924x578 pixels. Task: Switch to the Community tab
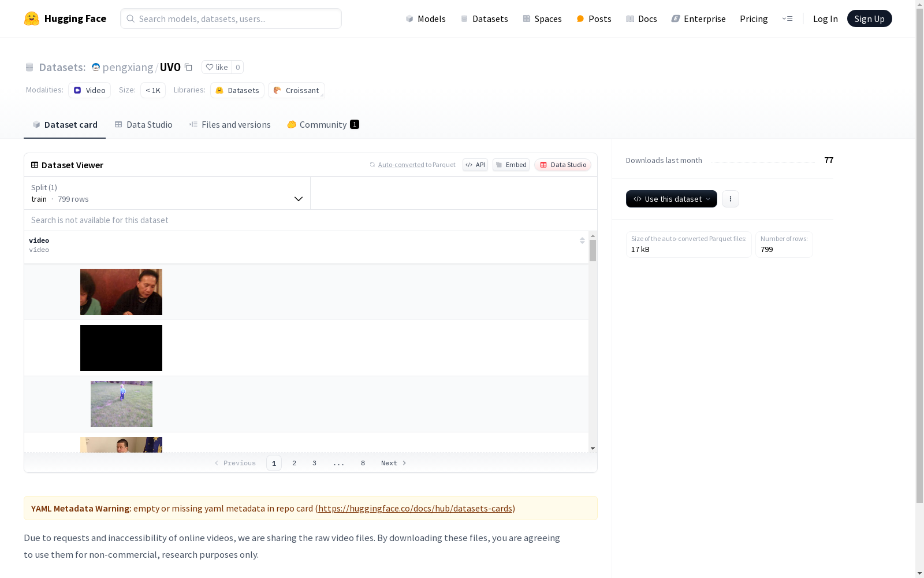click(323, 124)
